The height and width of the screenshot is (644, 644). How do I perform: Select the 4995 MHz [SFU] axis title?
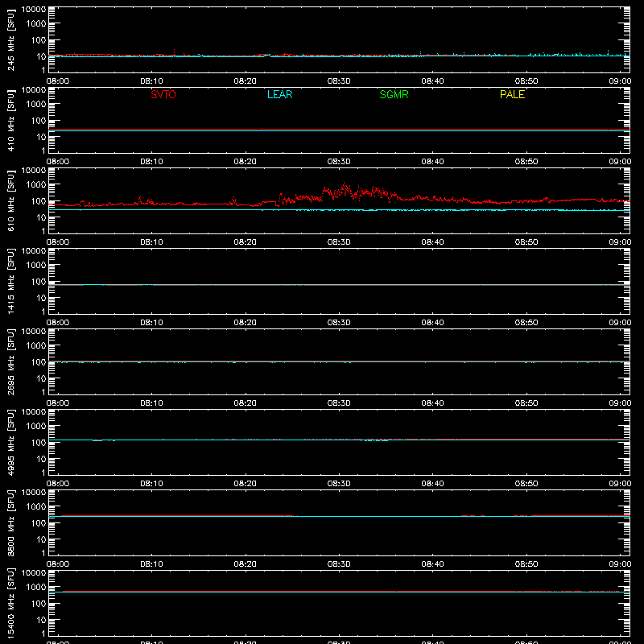coord(10,443)
